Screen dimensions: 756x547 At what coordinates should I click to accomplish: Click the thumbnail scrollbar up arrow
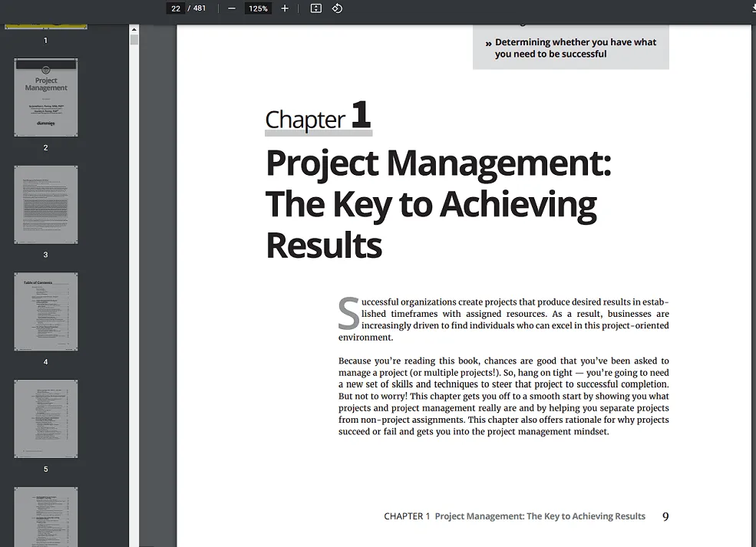[x=134, y=29]
